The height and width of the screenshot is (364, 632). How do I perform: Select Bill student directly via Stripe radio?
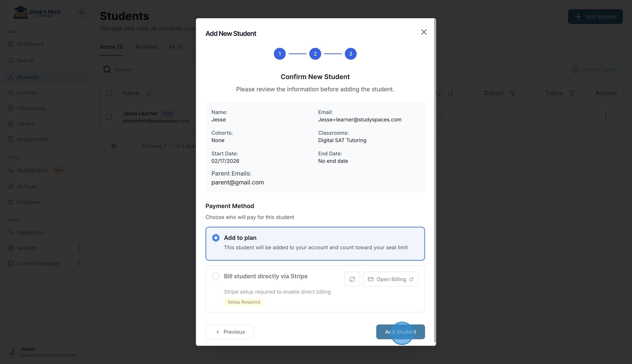(216, 276)
